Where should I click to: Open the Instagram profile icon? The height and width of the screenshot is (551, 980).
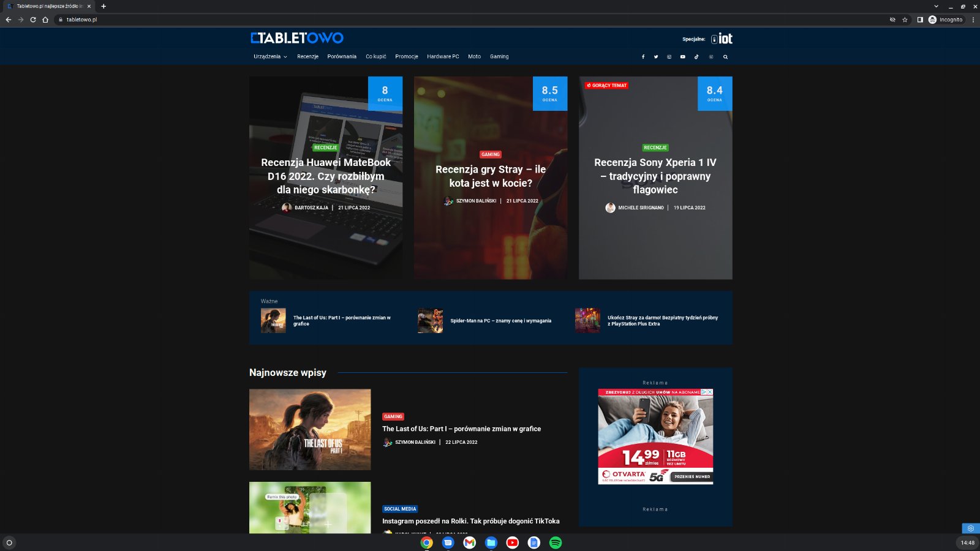(669, 57)
